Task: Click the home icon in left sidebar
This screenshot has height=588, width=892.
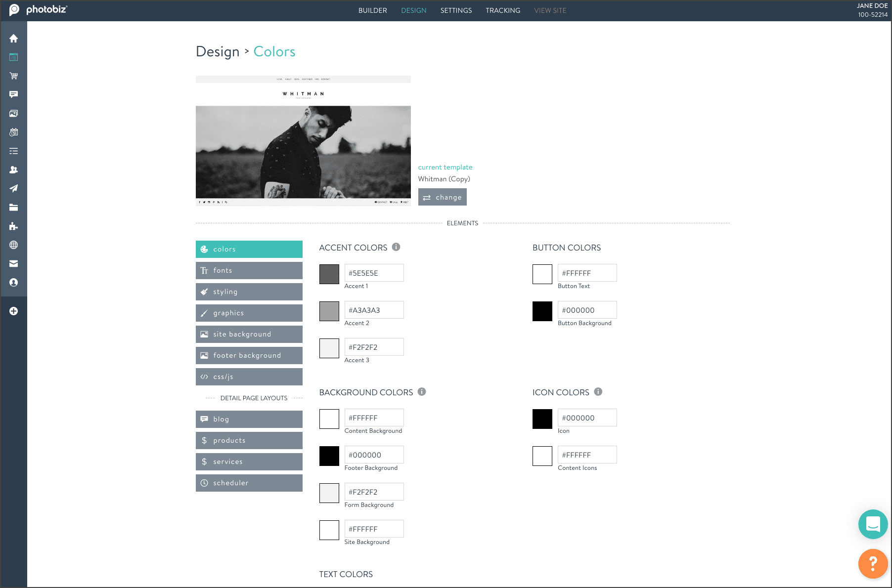Action: [x=13, y=39]
